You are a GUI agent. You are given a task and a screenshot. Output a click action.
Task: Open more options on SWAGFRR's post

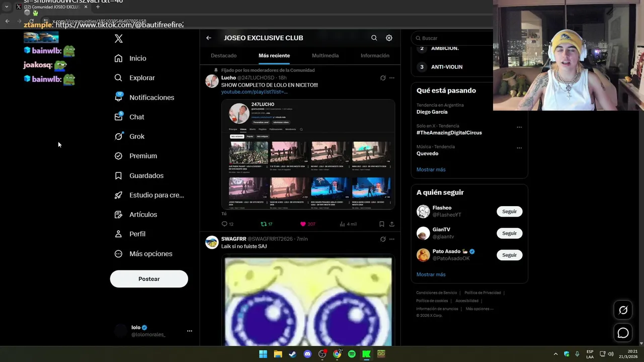[x=392, y=239]
